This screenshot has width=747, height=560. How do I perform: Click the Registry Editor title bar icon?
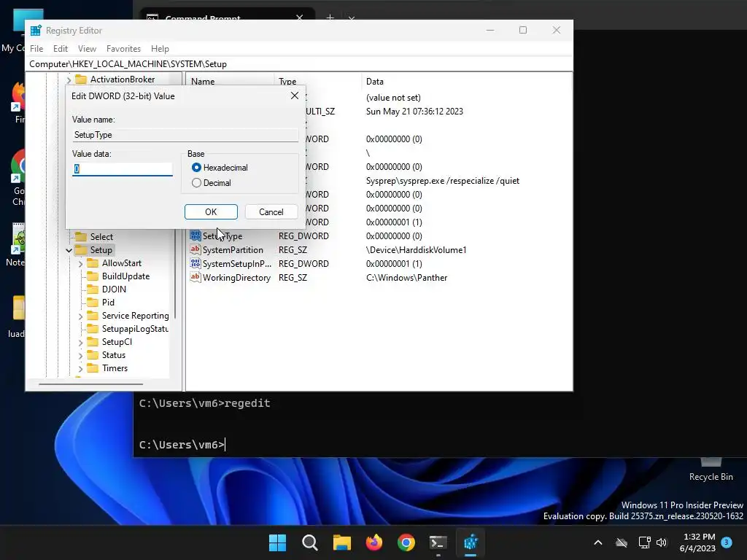[x=36, y=31]
